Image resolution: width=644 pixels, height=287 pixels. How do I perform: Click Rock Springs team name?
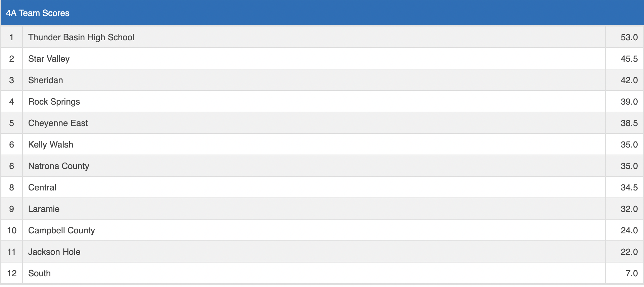(x=54, y=102)
